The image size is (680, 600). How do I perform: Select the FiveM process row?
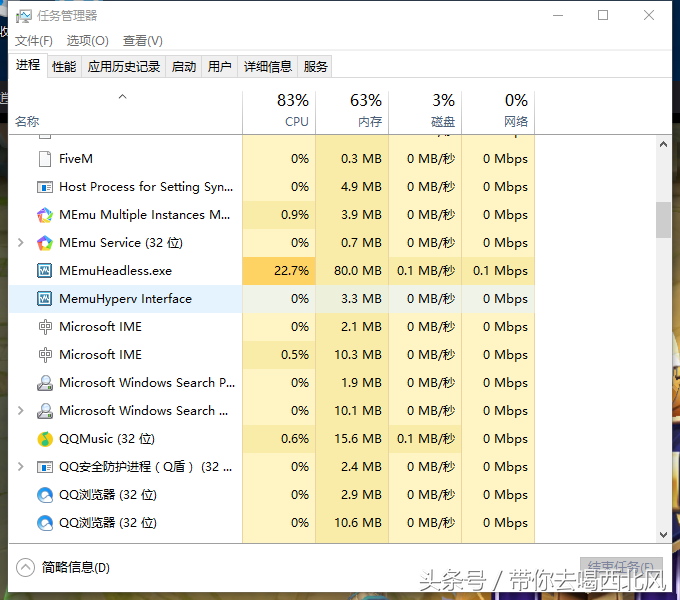click(x=271, y=159)
